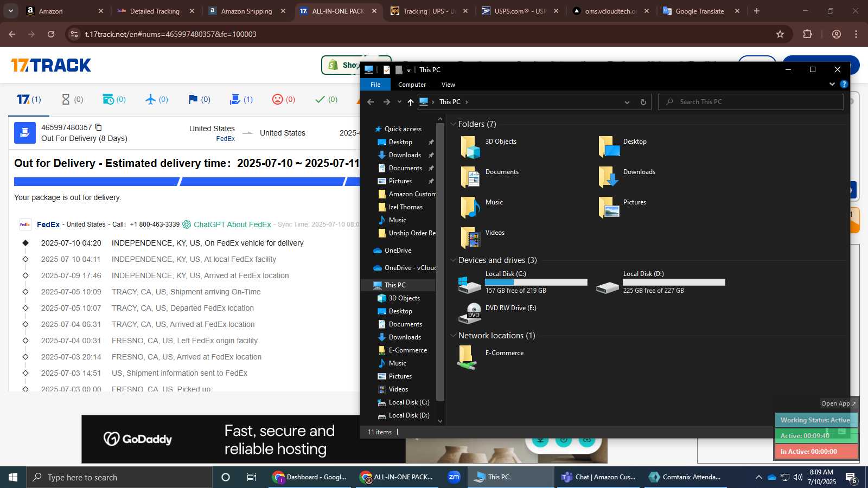Select Izel Thomas folder in Quick access
868x488 pixels.
pyautogui.click(x=405, y=207)
